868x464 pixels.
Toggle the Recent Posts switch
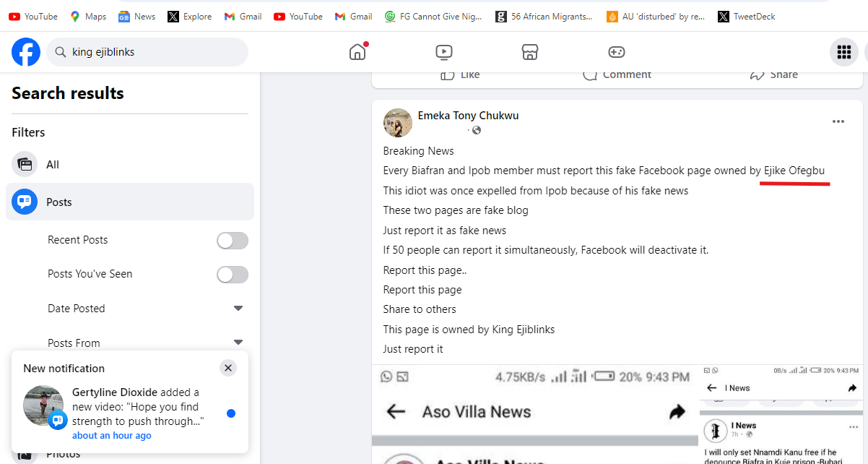pyautogui.click(x=233, y=240)
